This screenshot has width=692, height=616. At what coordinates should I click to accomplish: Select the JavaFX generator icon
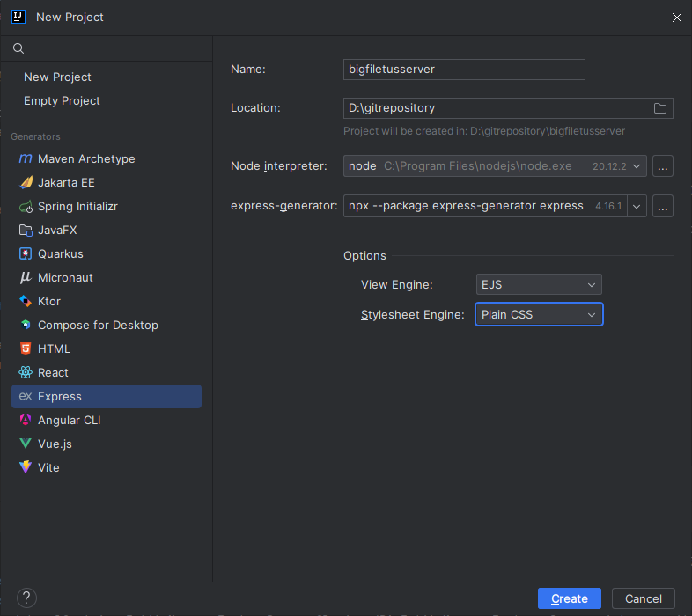point(26,230)
